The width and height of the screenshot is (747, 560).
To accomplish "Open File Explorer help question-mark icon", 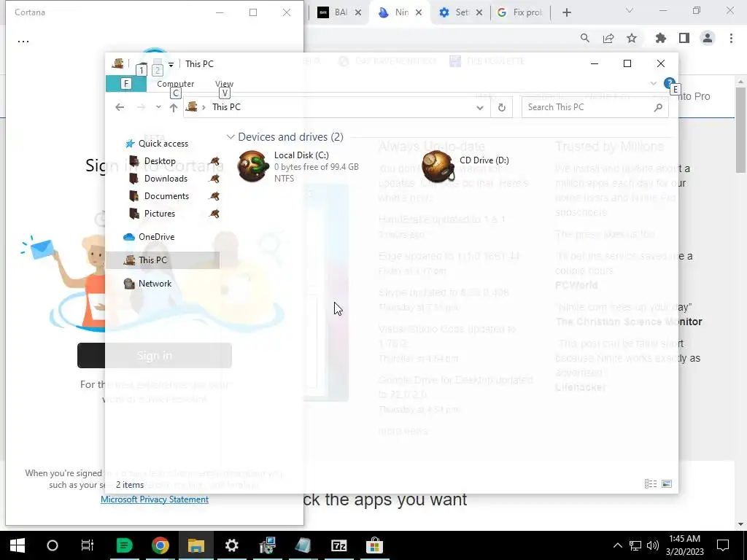I will click(x=670, y=83).
